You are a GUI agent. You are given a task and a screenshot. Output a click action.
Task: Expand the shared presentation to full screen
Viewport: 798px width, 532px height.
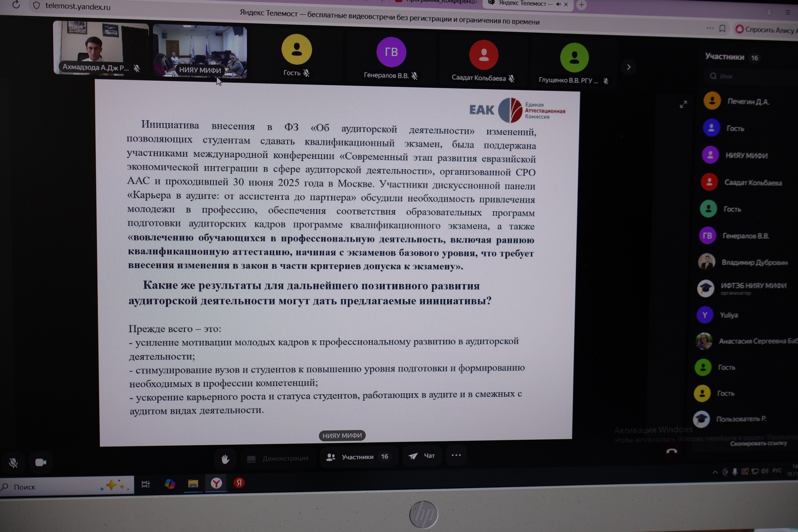pos(683,104)
